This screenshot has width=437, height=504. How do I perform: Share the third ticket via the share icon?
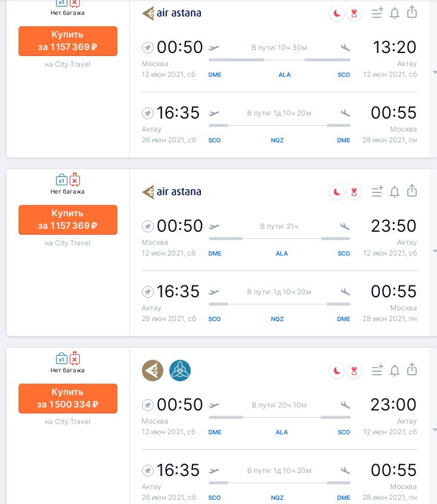coord(412,369)
